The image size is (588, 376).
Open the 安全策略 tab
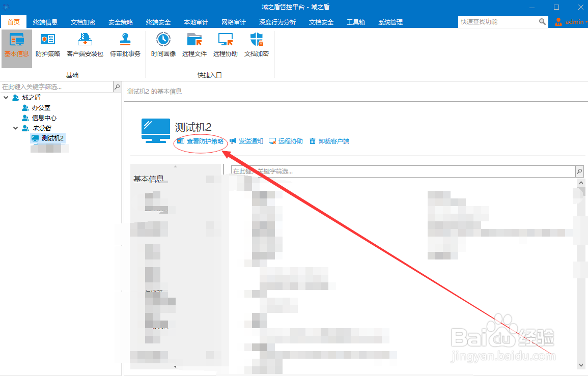pos(120,22)
